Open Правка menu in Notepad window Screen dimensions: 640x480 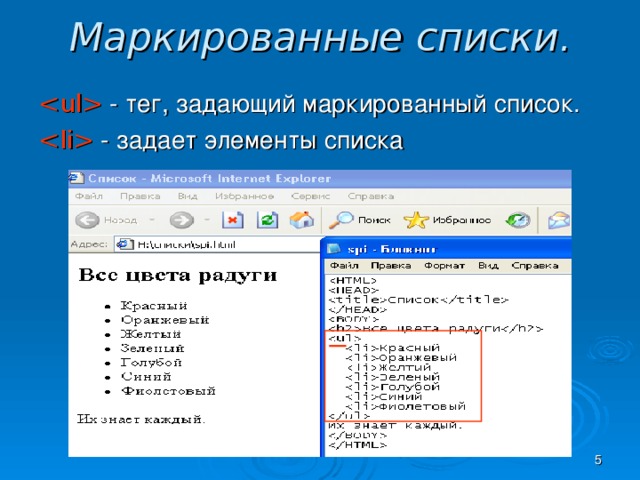pyautogui.click(x=391, y=266)
